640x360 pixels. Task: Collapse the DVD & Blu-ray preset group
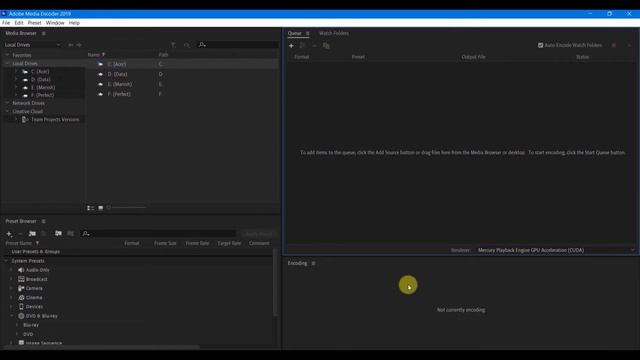point(11,316)
